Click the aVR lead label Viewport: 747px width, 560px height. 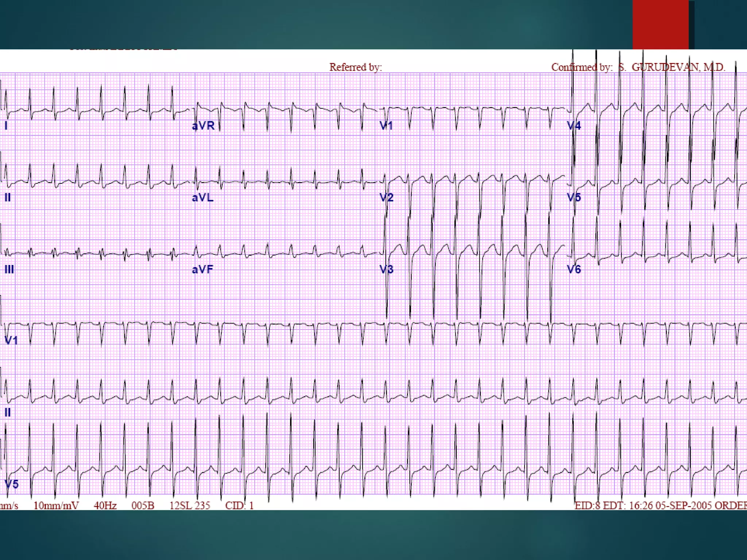coord(203,126)
